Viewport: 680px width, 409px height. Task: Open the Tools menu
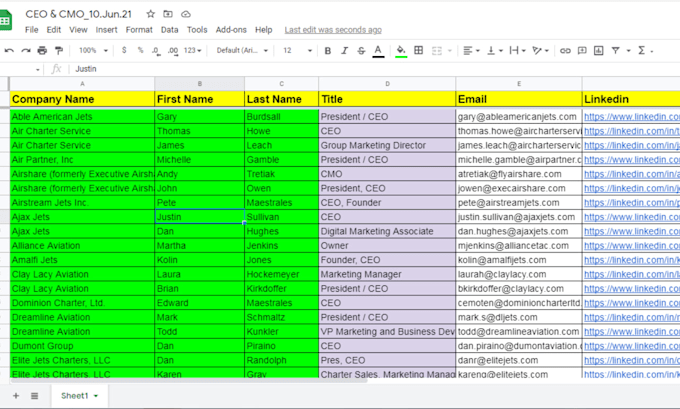(x=197, y=29)
